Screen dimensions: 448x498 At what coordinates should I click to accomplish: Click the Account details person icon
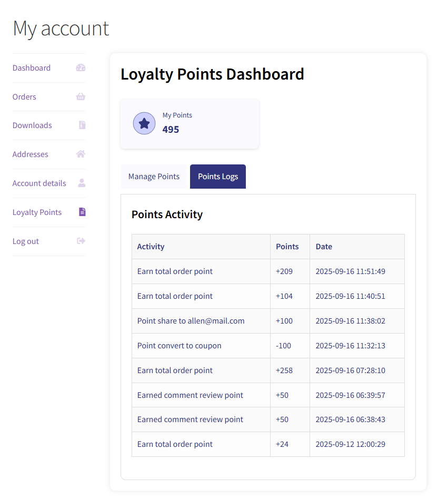coord(82,183)
